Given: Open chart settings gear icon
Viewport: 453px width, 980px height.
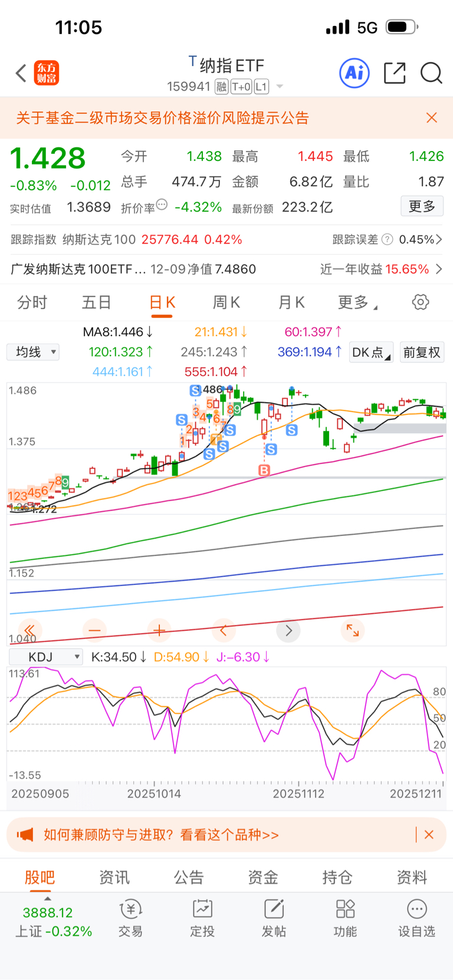Looking at the screenshot, I should (x=421, y=302).
